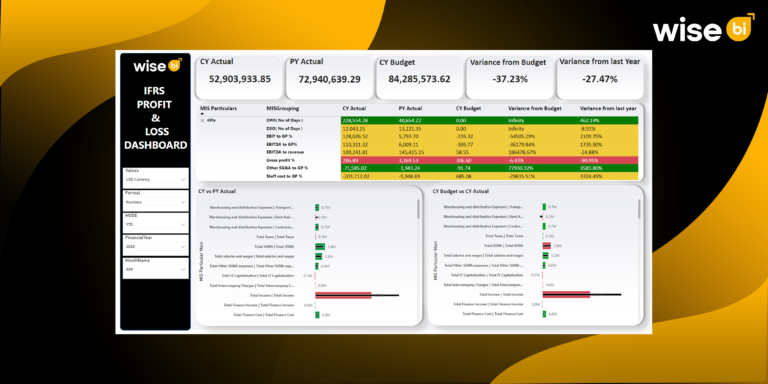Viewport: 768px width, 384px height.
Task: Click the IFRS Profit & Loss Dashboard title
Action: click(155, 118)
